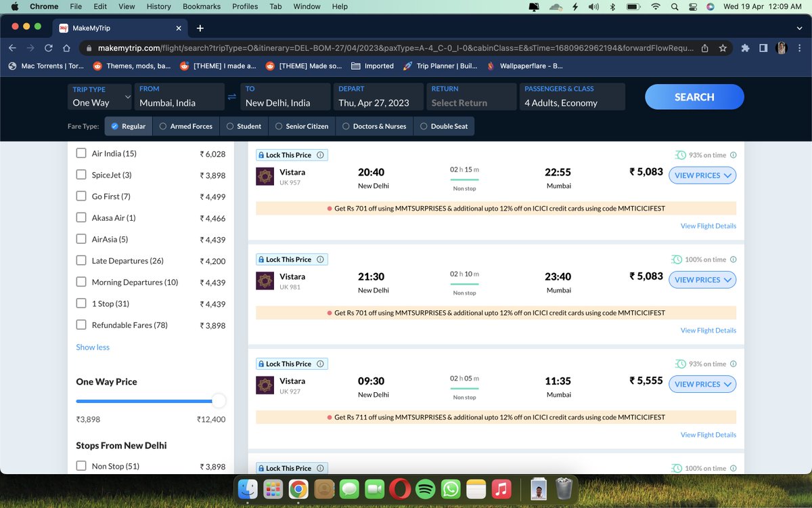
Task: Open Passengers & Class selector
Action: (x=572, y=97)
